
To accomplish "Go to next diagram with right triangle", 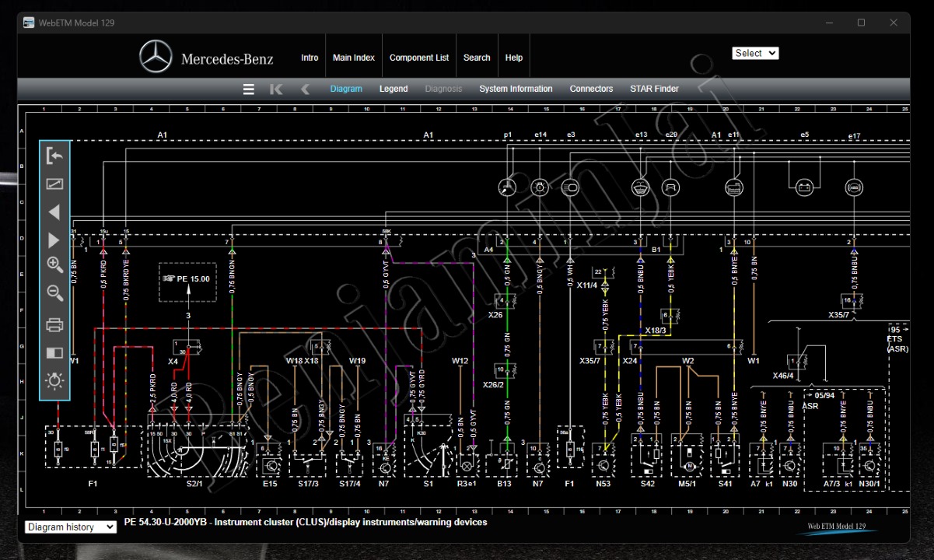I will coord(54,240).
